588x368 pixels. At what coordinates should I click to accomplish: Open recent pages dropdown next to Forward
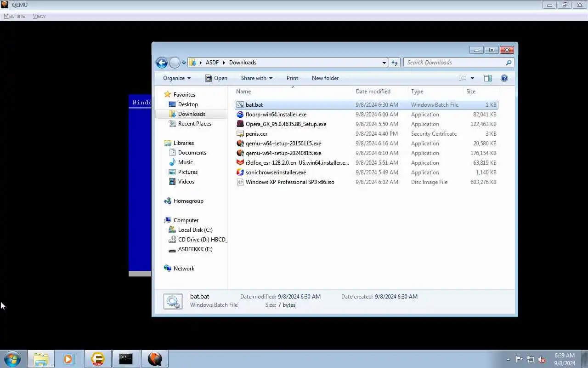pos(184,63)
